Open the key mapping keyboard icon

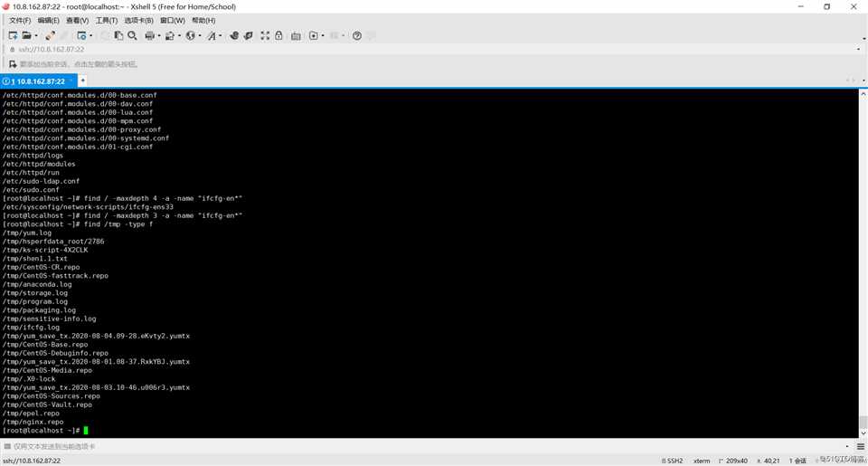click(x=297, y=35)
